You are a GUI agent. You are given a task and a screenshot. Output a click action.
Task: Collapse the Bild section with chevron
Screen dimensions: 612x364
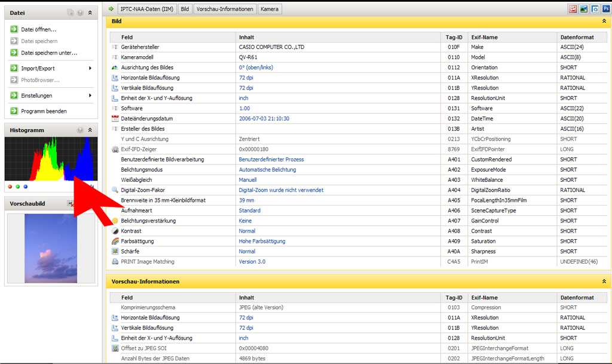click(x=604, y=22)
